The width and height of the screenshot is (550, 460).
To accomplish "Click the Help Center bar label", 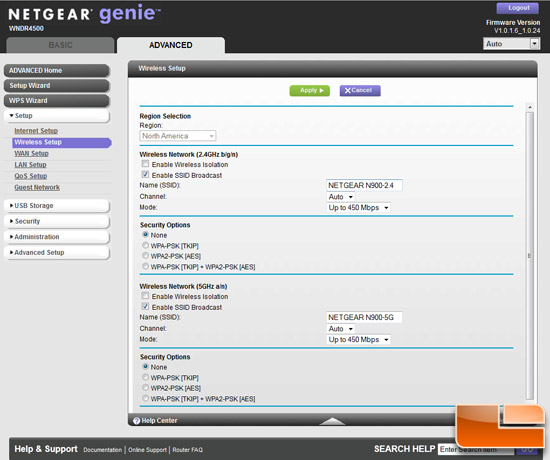I will click(x=159, y=420).
